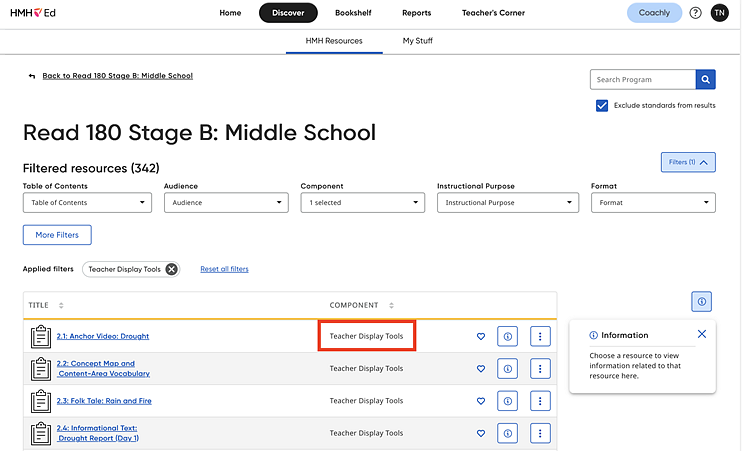This screenshot has height=451, width=742.
Task: Show info for 2.2 Concept Map resource
Action: coord(507,369)
